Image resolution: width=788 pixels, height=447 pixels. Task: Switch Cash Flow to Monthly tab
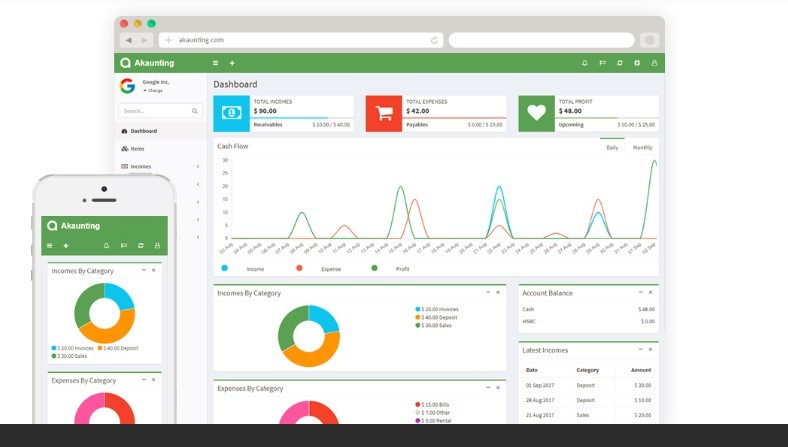[x=642, y=147]
